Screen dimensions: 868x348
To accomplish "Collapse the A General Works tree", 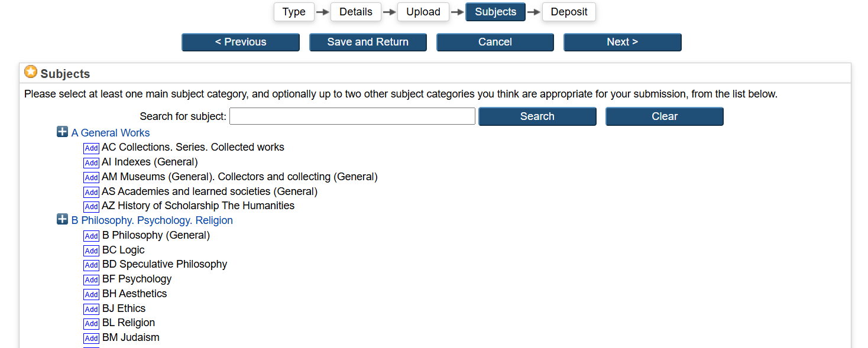I will tap(62, 132).
